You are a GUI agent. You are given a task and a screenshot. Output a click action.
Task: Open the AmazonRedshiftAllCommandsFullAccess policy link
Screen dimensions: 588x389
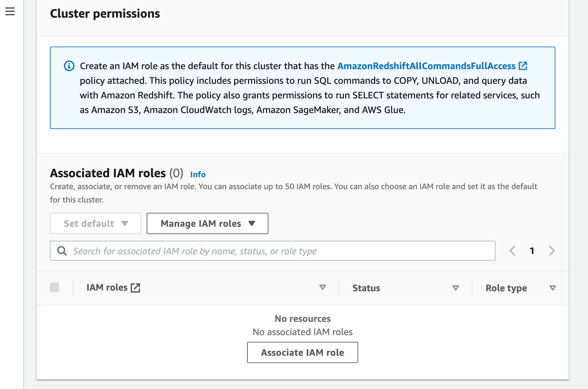pos(426,66)
